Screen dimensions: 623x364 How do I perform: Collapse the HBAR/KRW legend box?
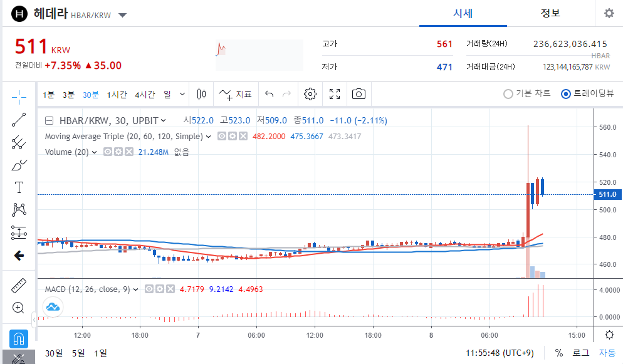(x=49, y=120)
